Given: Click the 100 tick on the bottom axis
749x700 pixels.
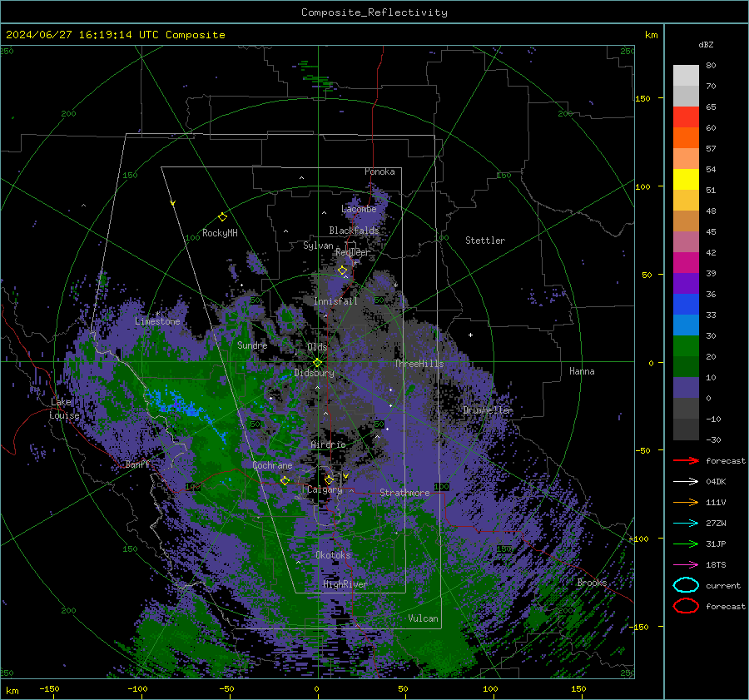Looking at the screenshot, I should (x=490, y=688).
